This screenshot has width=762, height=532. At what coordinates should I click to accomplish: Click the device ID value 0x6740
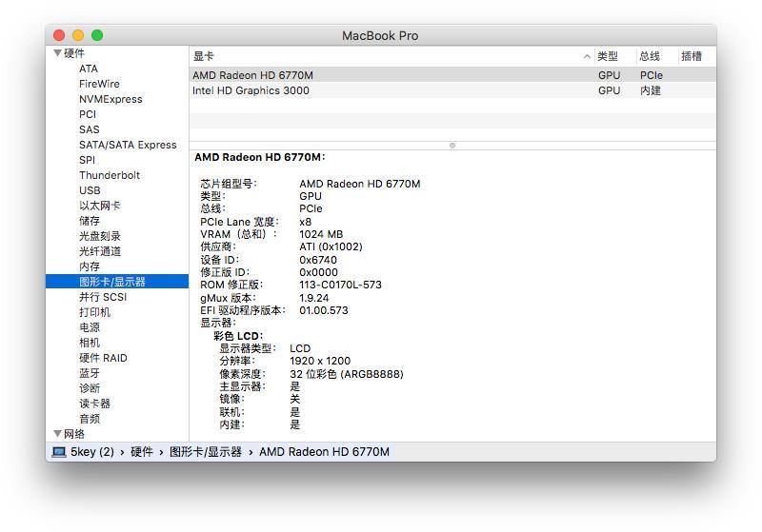pos(318,260)
